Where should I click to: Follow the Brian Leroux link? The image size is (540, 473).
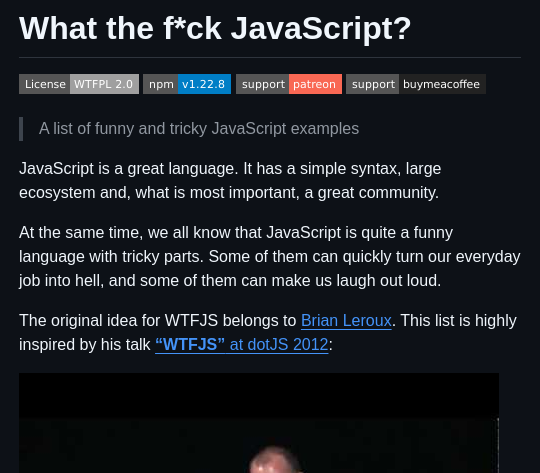coord(346,321)
